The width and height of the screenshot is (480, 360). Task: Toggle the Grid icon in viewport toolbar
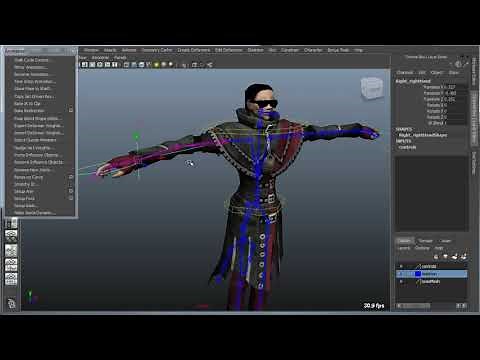click(126, 65)
